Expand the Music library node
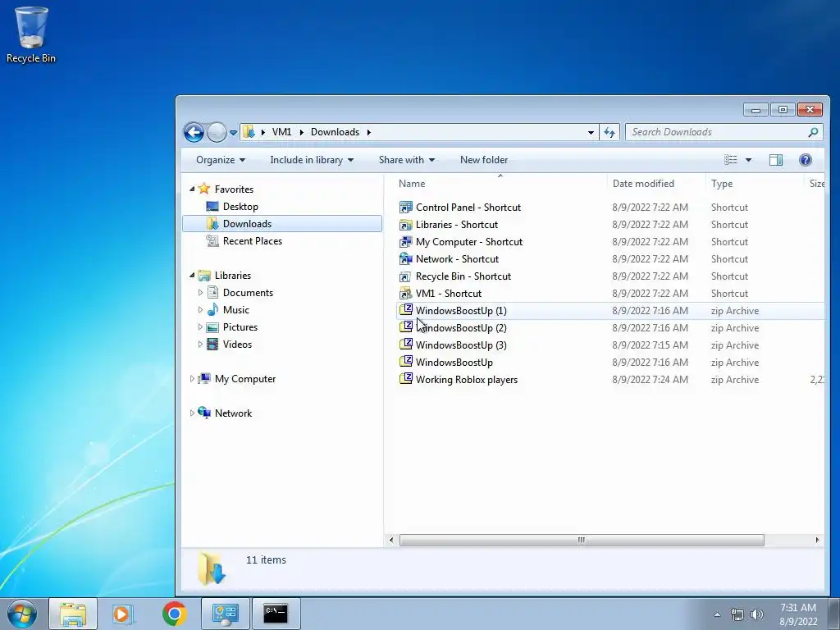840x630 pixels. (x=200, y=309)
